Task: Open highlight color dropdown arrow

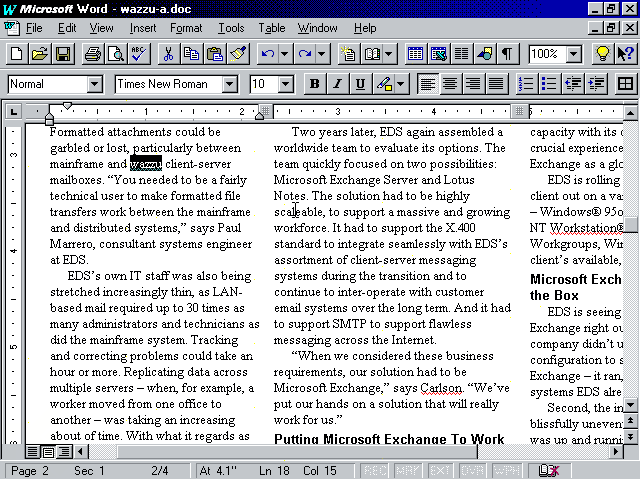Action: point(401,84)
